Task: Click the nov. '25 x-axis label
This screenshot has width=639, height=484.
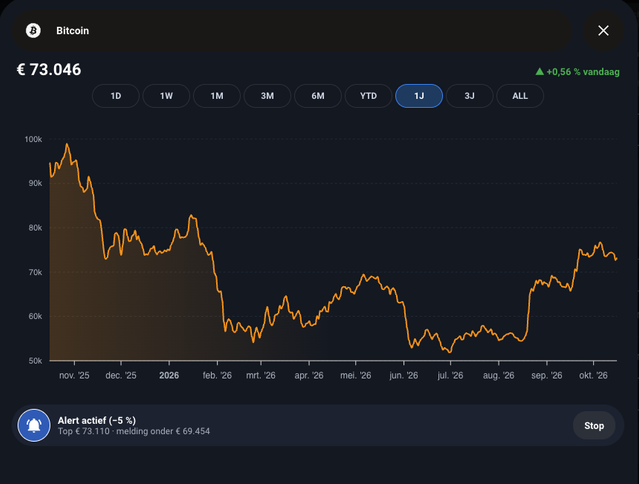Action: [74, 375]
